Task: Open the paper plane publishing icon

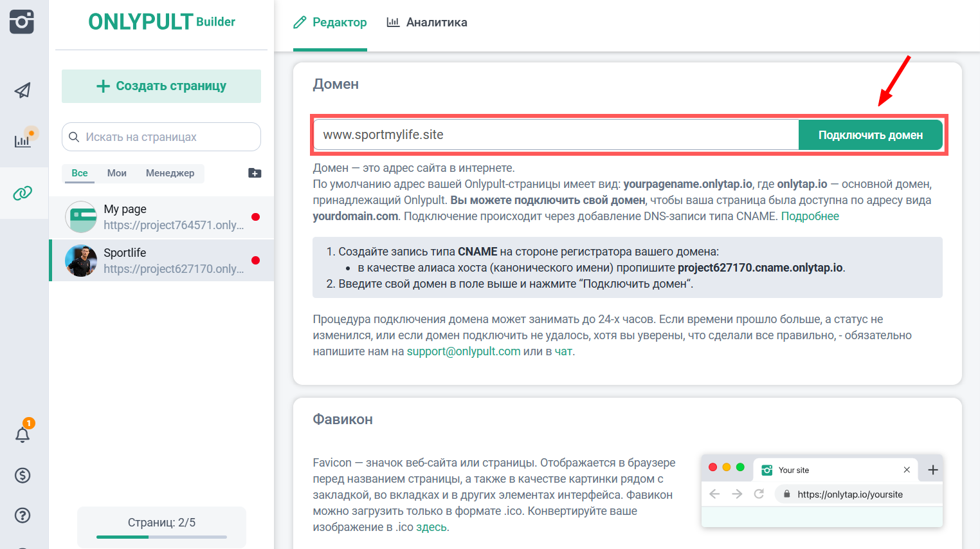Action: (x=23, y=90)
